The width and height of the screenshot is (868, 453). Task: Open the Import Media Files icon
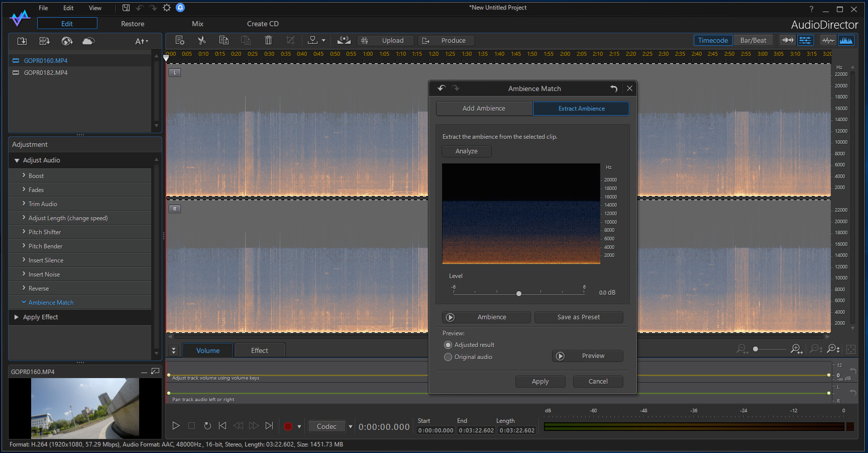(22, 41)
